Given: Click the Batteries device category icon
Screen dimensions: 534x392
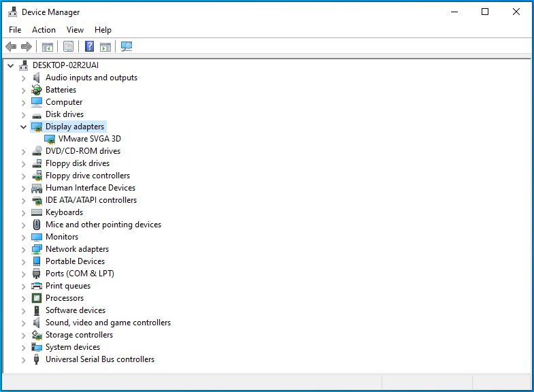Looking at the screenshot, I should (x=37, y=90).
